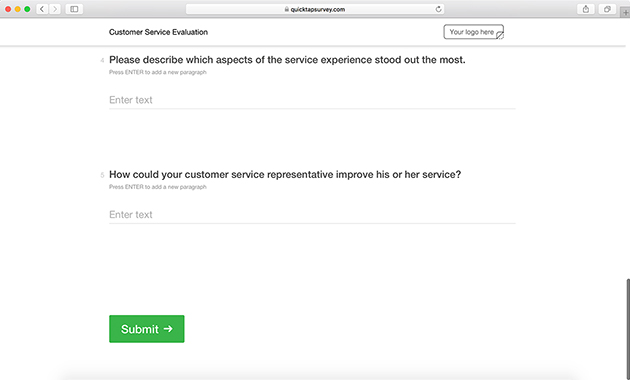Click the vertical page scrollbar
Screen dimensions: 630x380
[x=628, y=327]
